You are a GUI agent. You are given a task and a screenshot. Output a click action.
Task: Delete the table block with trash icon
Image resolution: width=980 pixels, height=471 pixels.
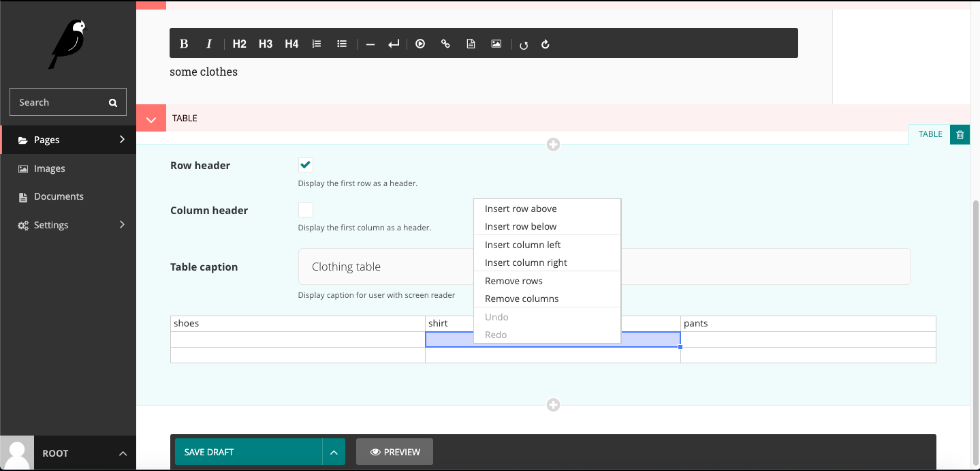[960, 134]
